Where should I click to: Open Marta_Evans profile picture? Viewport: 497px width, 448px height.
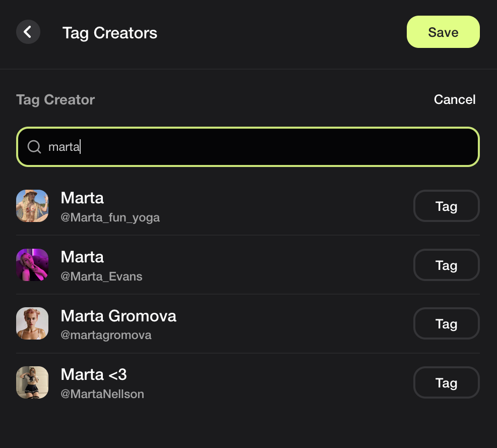[x=32, y=265]
